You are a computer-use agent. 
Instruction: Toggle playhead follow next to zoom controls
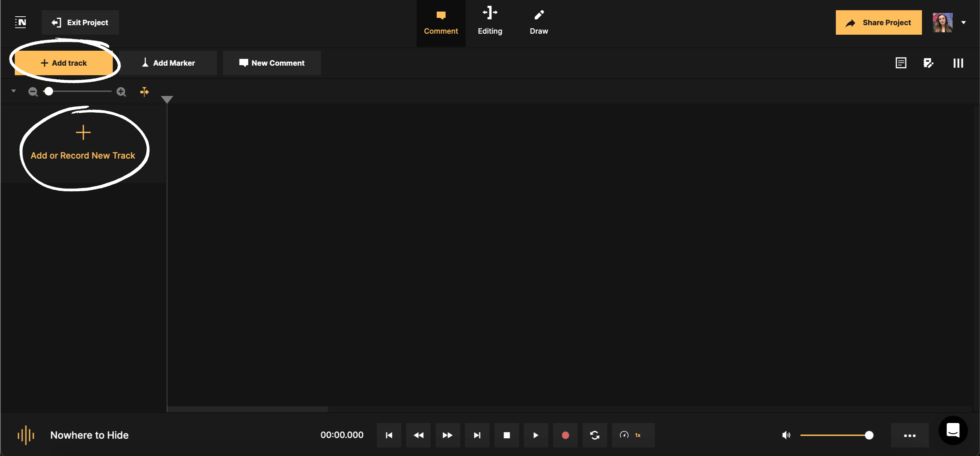point(145,91)
